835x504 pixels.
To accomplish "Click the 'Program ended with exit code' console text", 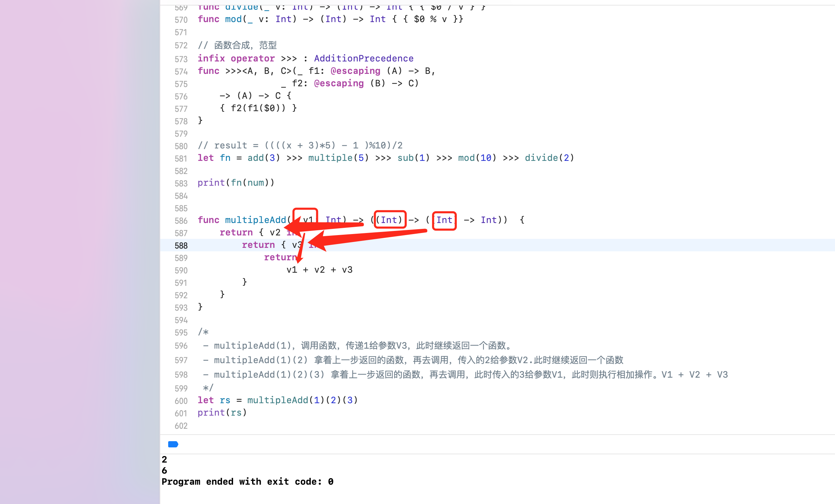I will pos(248,482).
